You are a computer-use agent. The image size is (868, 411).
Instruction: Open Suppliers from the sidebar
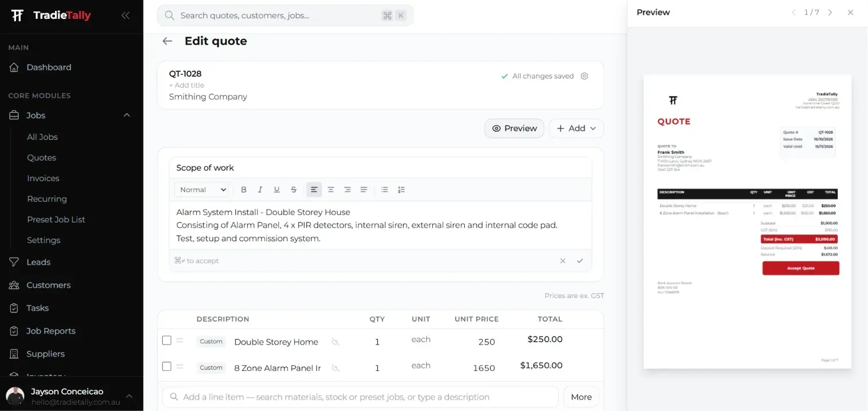tap(45, 354)
